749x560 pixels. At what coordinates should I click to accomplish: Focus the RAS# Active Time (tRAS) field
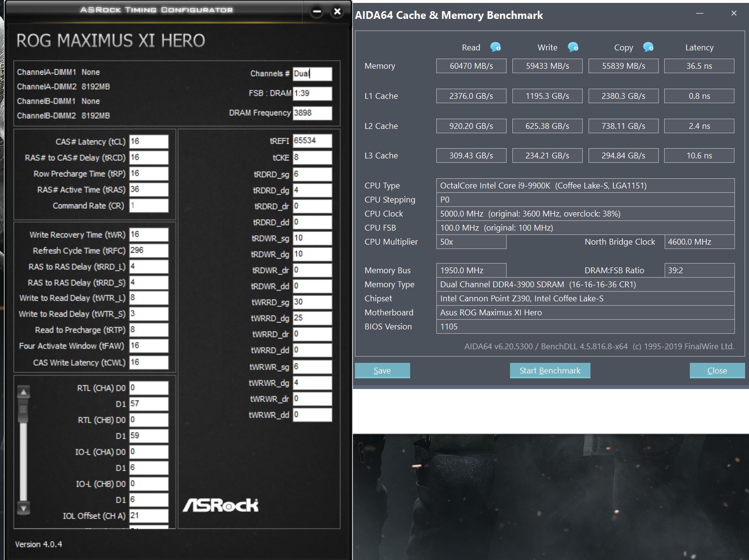click(149, 189)
